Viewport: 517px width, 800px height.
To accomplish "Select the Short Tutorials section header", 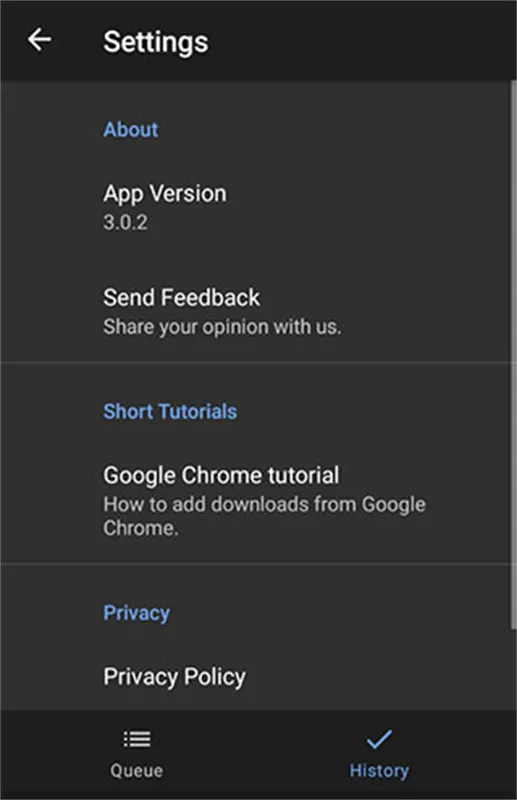I will coord(170,411).
